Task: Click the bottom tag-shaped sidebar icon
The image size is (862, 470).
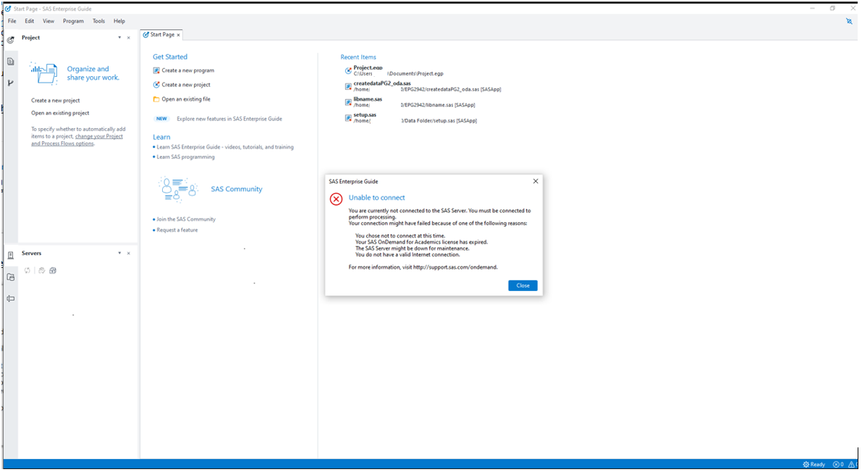Action: tap(10, 298)
